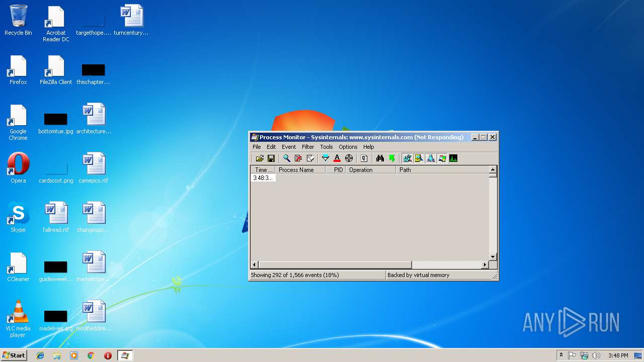The image size is (644, 362).
Task: Click the Start button
Action: (x=14, y=355)
